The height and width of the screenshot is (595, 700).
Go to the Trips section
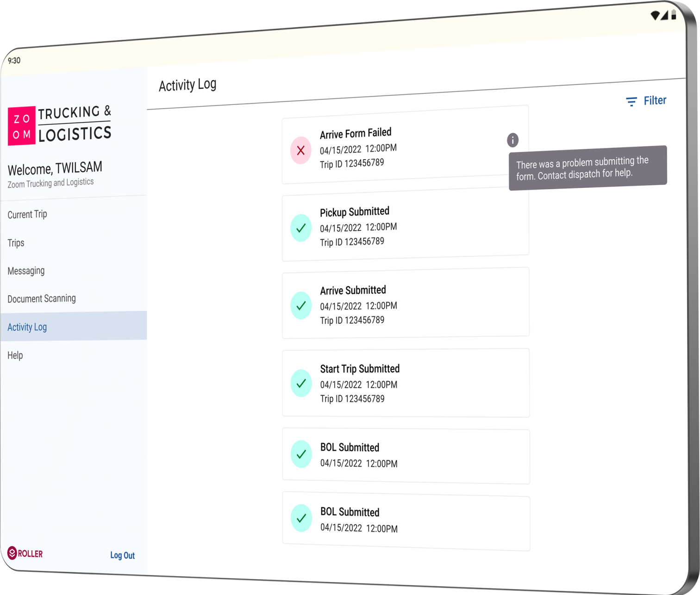tap(16, 243)
